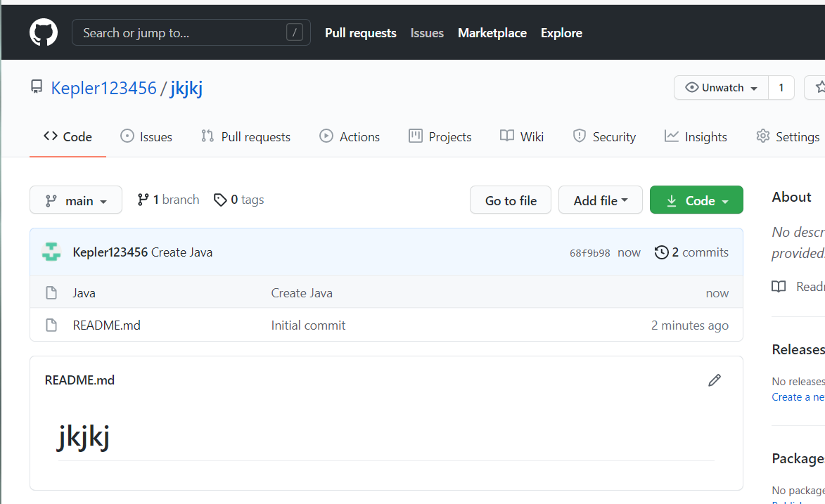Focus the Search or jump to field
The image size is (825, 504).
click(x=191, y=32)
